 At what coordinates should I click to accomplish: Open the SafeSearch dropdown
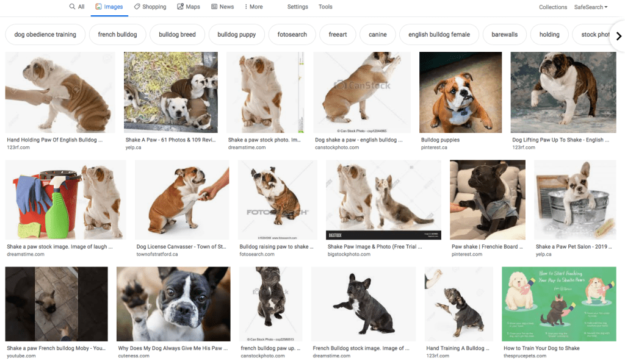(x=590, y=7)
